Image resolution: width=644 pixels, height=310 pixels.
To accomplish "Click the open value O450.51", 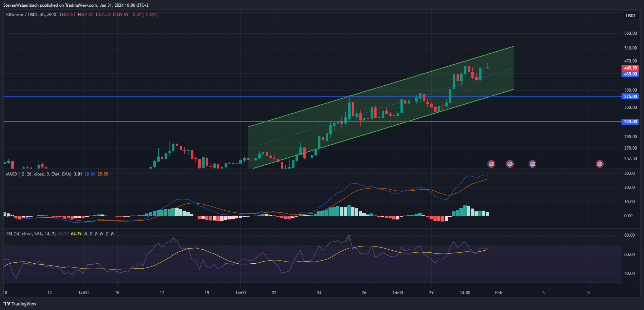I will (68, 15).
